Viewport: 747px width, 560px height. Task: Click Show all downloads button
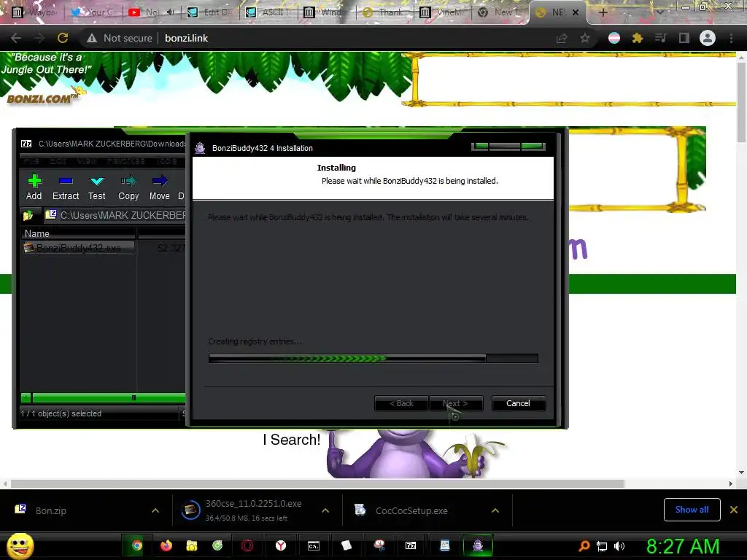coord(692,510)
